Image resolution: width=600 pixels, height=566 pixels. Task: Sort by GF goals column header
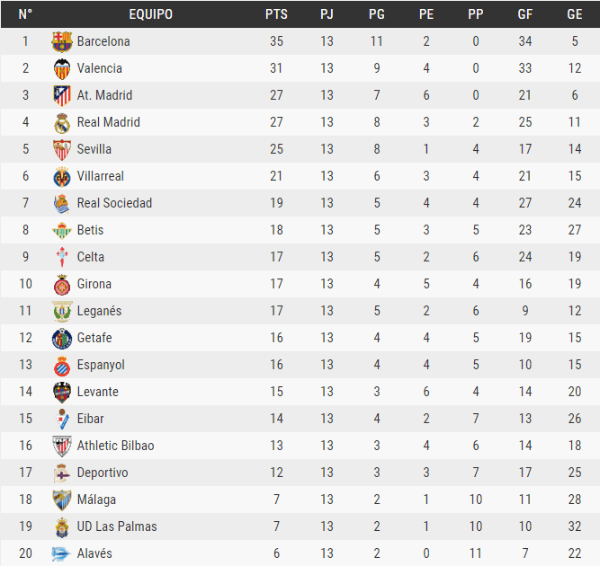tap(525, 14)
